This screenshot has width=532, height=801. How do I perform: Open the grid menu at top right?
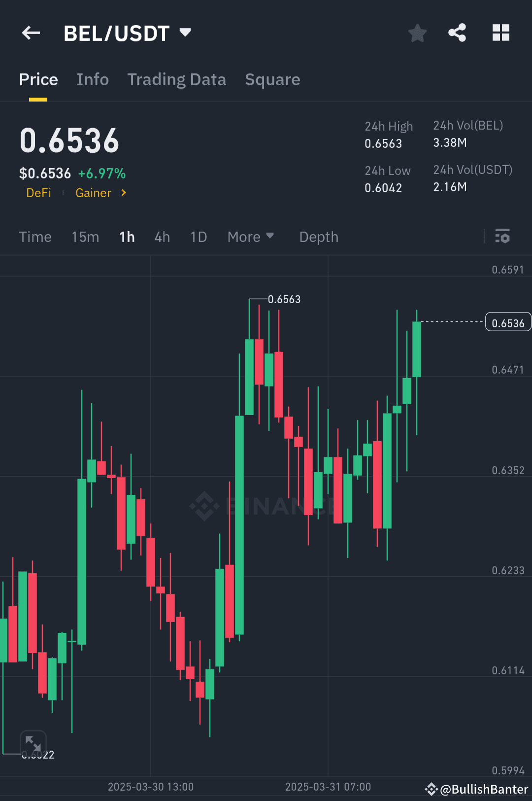501,33
